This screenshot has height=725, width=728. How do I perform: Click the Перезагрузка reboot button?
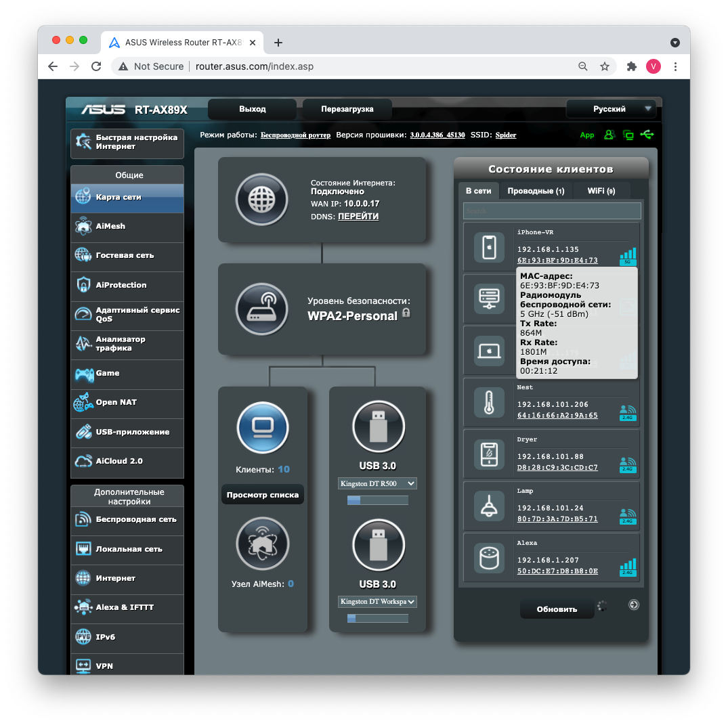(347, 109)
